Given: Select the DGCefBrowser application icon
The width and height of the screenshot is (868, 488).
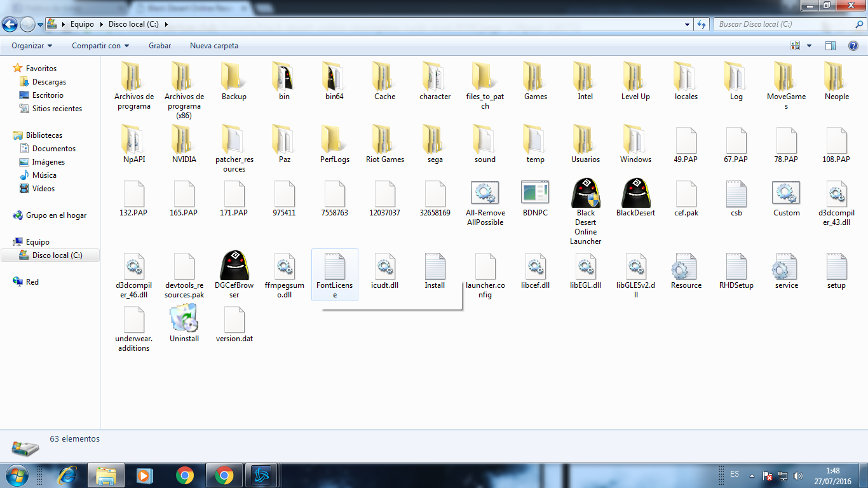Looking at the screenshot, I should (x=234, y=266).
